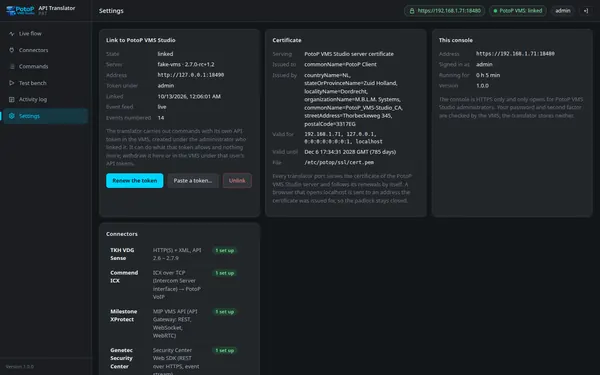This screenshot has width=600, height=375.
Task: Open the Commands page
Action: click(x=45, y=67)
